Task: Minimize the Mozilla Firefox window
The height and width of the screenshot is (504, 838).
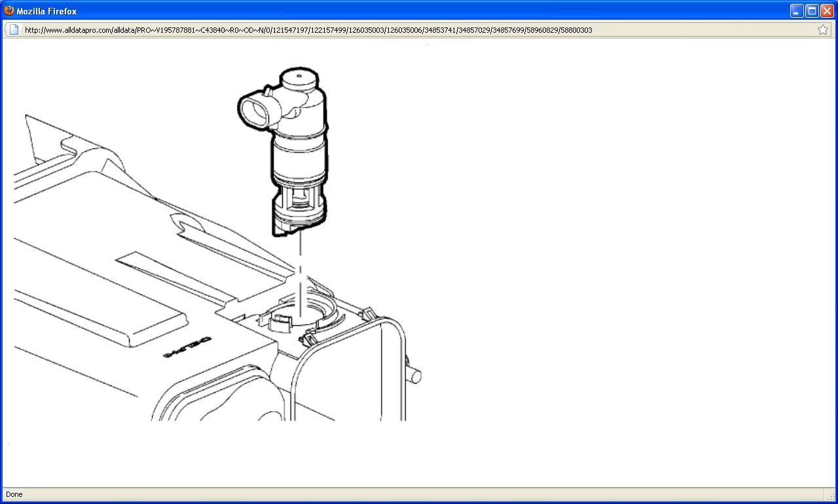Action: pyautogui.click(x=797, y=11)
